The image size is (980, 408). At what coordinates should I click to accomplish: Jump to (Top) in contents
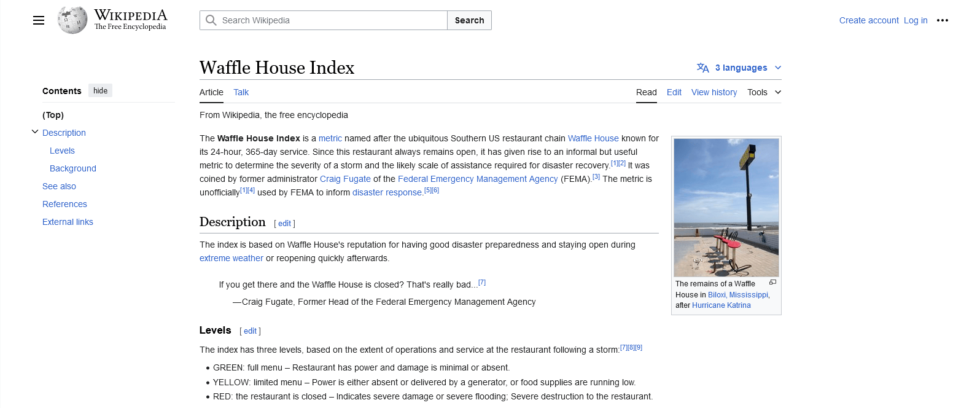53,115
